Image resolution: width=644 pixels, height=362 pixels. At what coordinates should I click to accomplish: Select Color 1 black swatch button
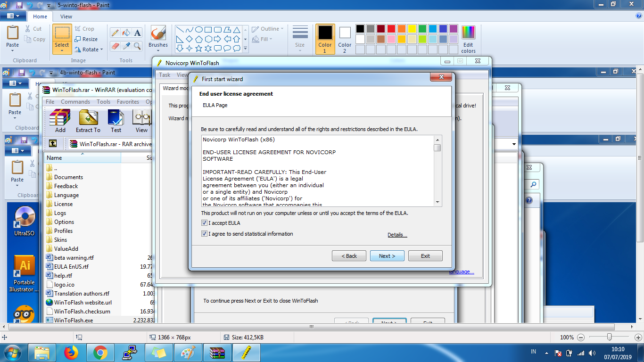[325, 39]
